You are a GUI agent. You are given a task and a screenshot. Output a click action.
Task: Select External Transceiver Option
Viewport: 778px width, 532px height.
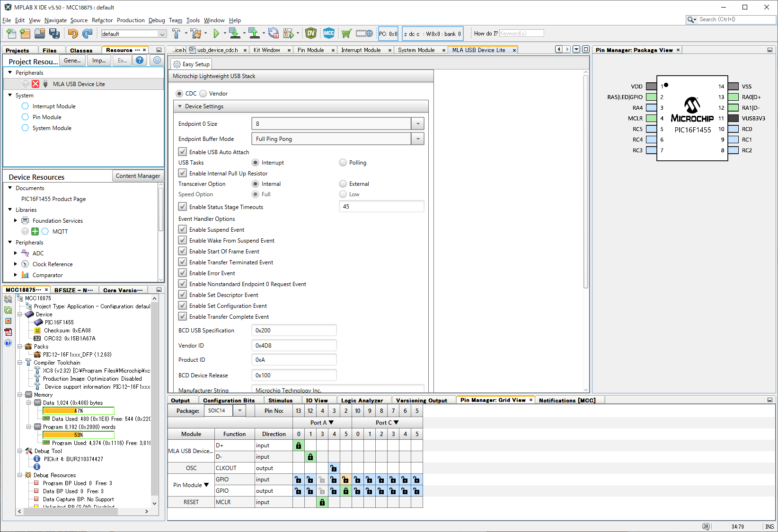(x=343, y=184)
